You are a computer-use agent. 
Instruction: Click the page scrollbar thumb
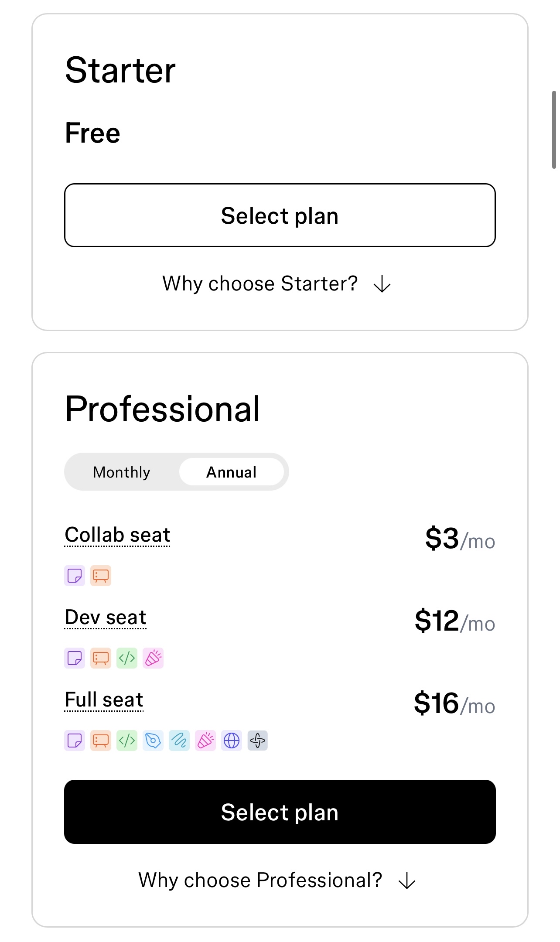[554, 130]
